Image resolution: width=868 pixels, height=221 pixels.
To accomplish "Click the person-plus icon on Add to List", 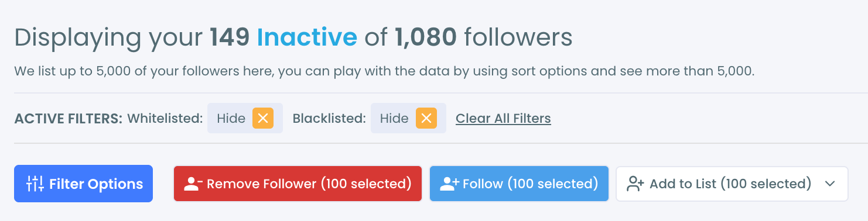I will click(635, 184).
